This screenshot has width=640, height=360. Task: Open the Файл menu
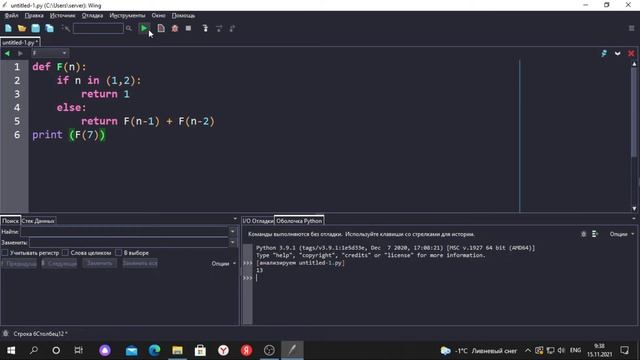[x=11, y=16]
